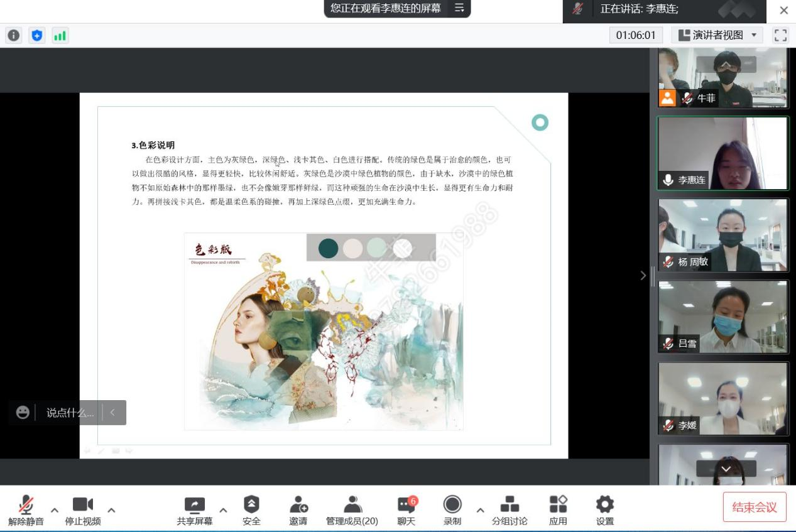Viewport: 796px width, 532px height.
Task: Open 管理成员(20) participants panel
Action: (x=352, y=510)
